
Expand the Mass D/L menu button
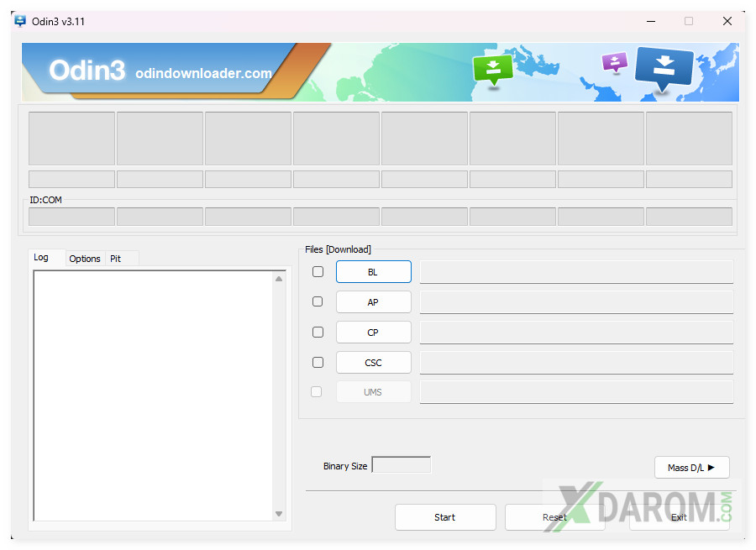(691, 468)
